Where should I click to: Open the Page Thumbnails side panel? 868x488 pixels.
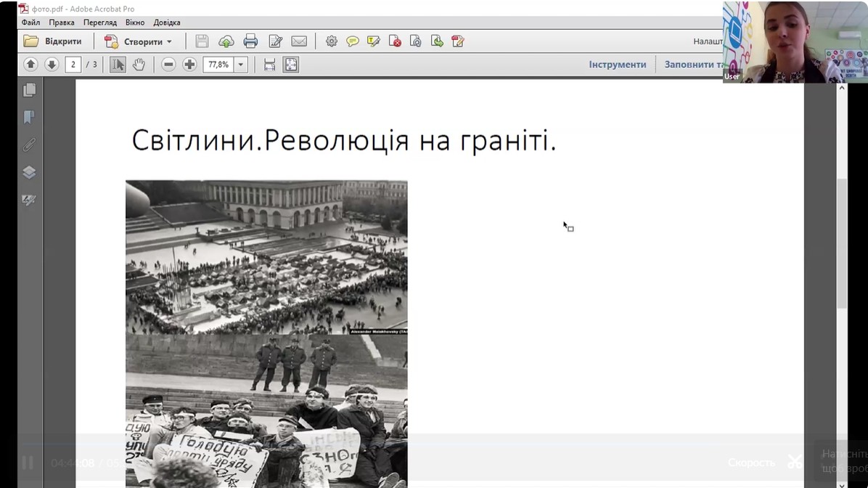(30, 90)
